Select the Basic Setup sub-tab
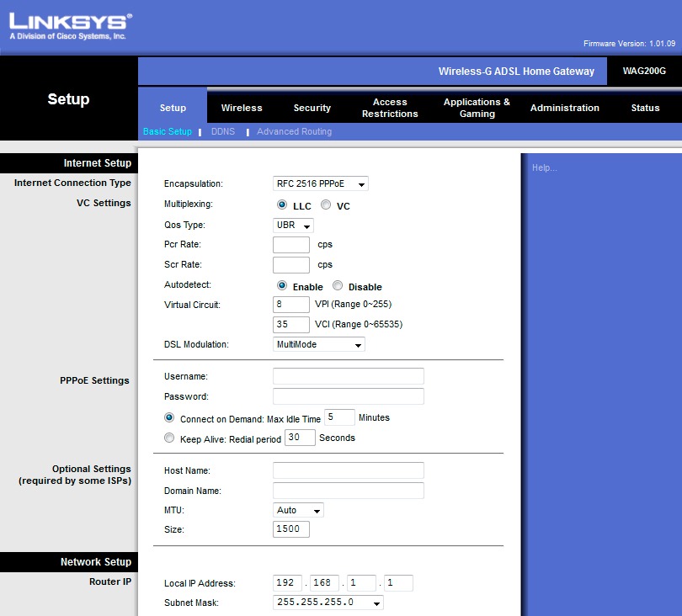Screen dimensions: 682x616 click(x=167, y=131)
